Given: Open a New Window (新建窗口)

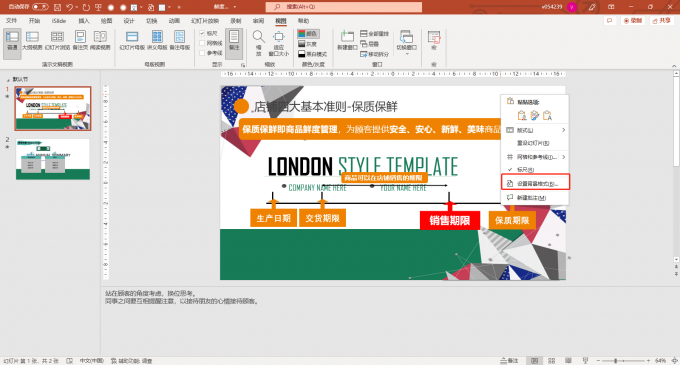Looking at the screenshot, I should pos(347,41).
